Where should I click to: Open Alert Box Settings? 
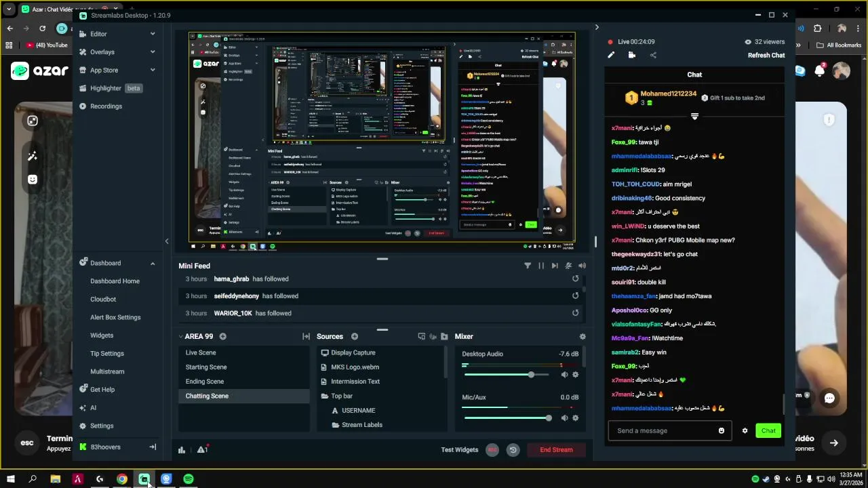115,317
